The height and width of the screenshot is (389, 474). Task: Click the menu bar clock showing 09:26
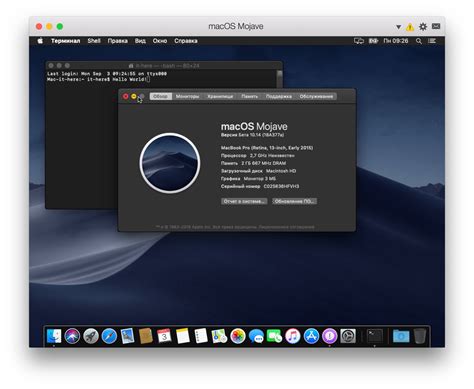[x=396, y=41]
